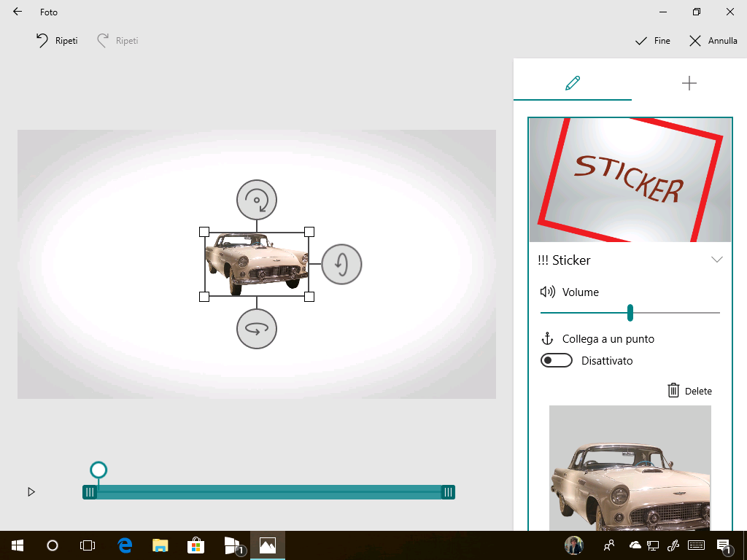Click the flip rotation handle below the car
Screen dimensions: 747x560
[257, 329]
